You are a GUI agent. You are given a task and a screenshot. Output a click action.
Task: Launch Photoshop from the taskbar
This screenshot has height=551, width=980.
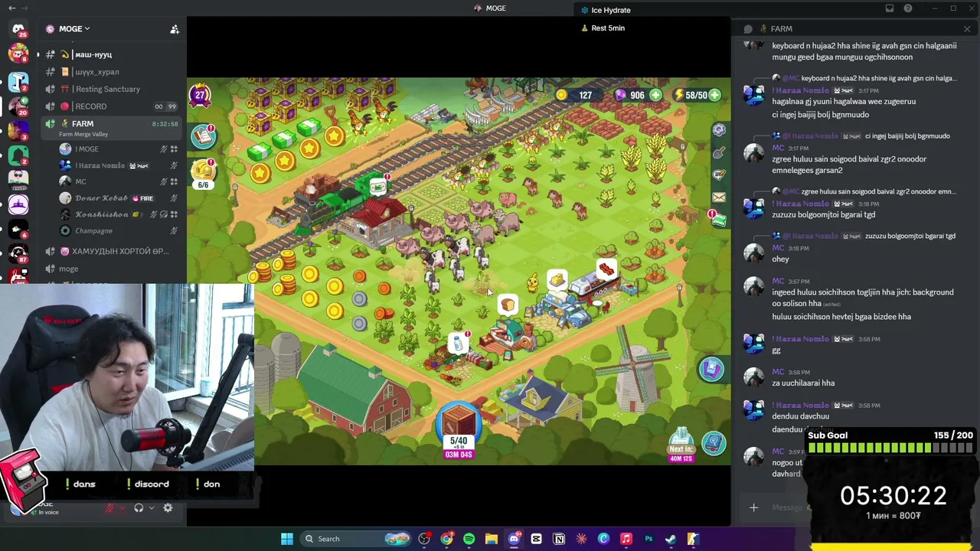(x=648, y=539)
